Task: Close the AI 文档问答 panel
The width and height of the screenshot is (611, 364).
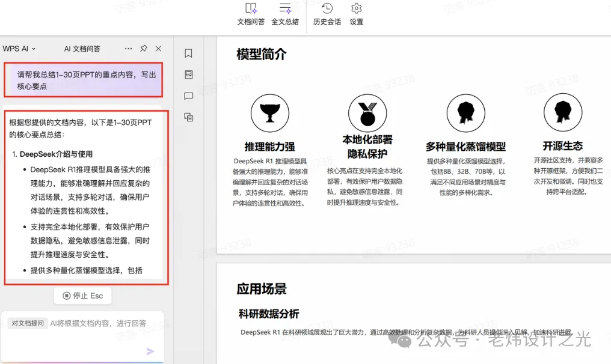Action: click(x=158, y=49)
